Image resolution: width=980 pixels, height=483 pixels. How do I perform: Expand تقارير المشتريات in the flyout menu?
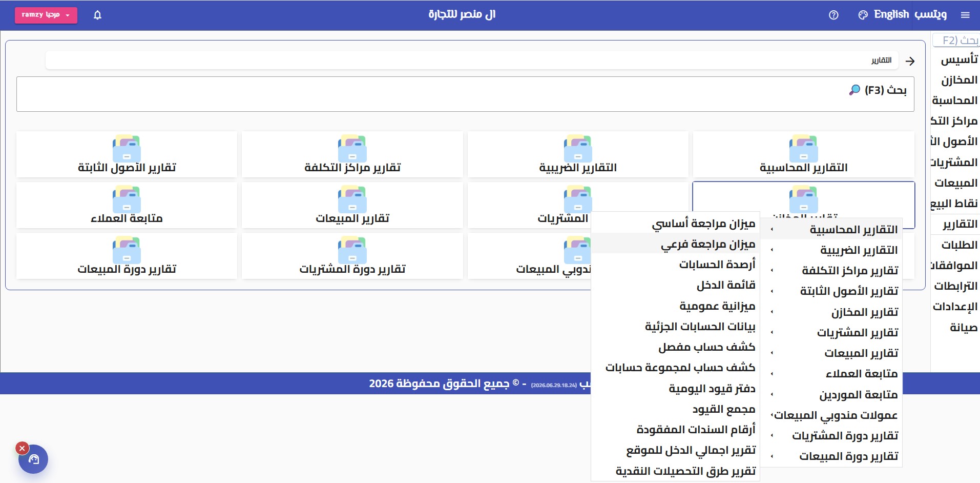tap(831, 333)
